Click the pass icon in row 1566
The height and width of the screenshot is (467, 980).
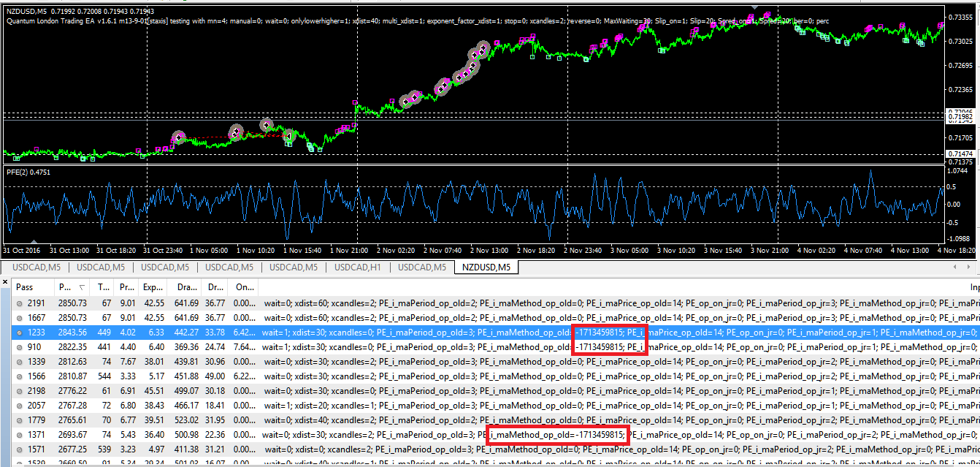click(19, 376)
